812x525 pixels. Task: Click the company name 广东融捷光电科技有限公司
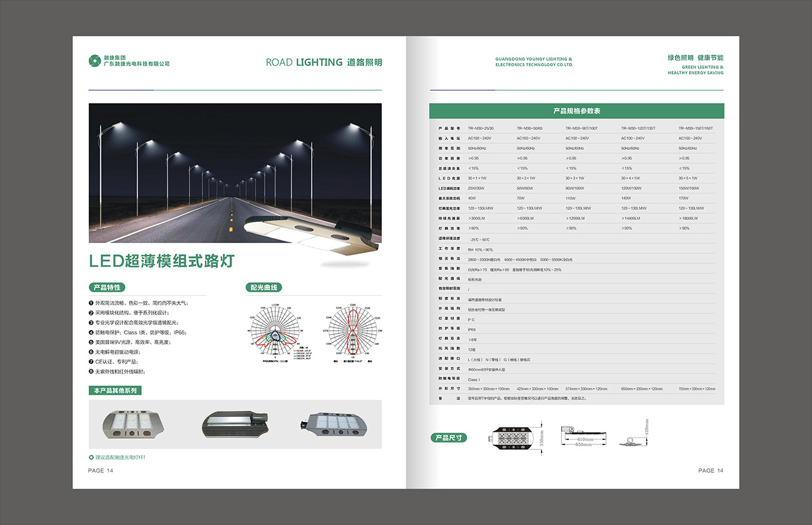(136, 64)
